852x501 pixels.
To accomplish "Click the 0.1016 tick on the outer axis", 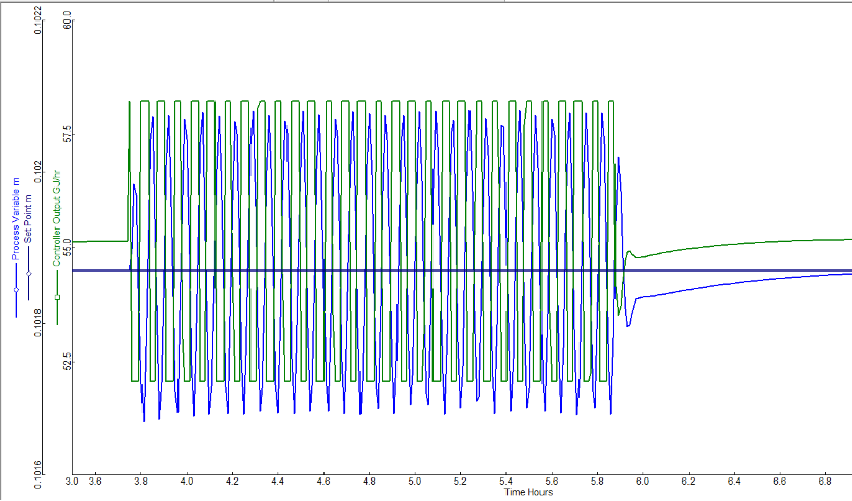I will (38, 474).
